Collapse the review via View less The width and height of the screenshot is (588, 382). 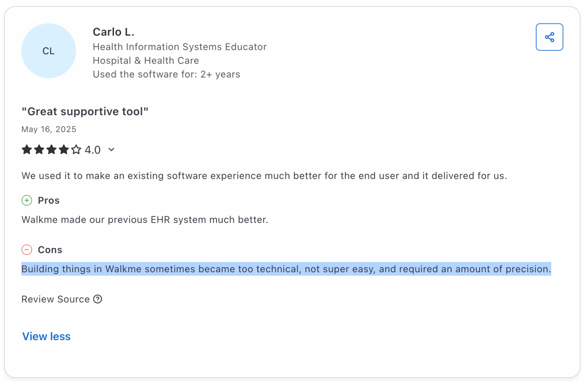pos(46,336)
